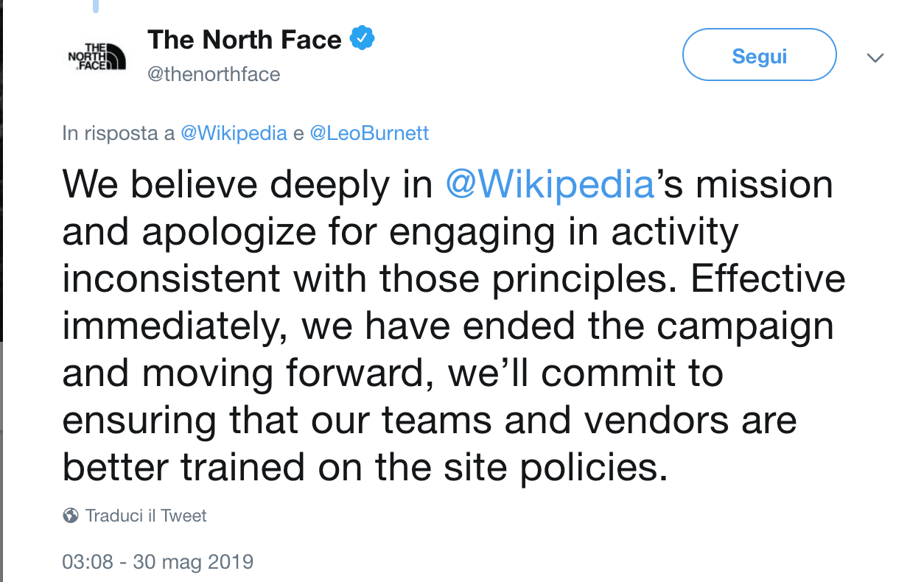Image resolution: width=924 pixels, height=582 pixels.
Task: Open the @LeoBurnett reply mention
Action: (369, 133)
